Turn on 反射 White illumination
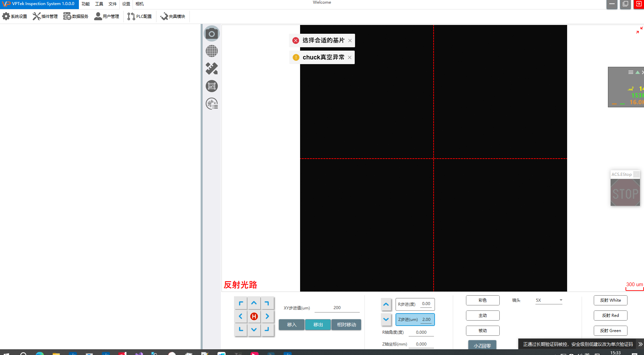The height and width of the screenshot is (355, 644). pyautogui.click(x=610, y=300)
